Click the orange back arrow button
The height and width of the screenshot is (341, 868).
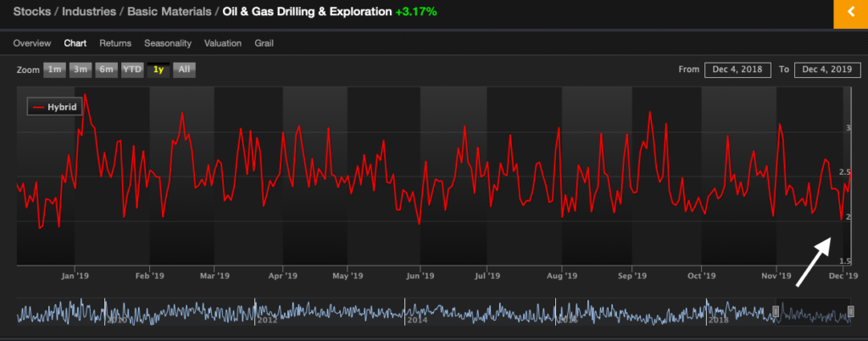851,14
